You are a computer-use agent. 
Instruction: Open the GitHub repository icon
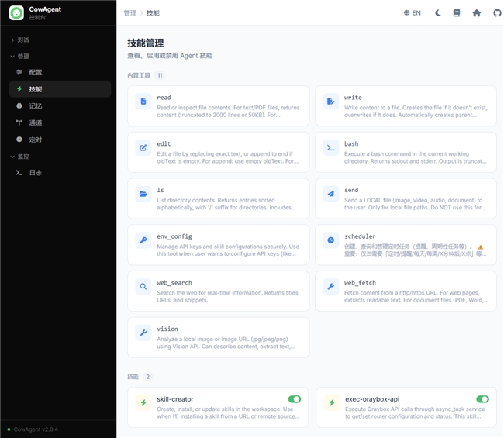coord(495,13)
